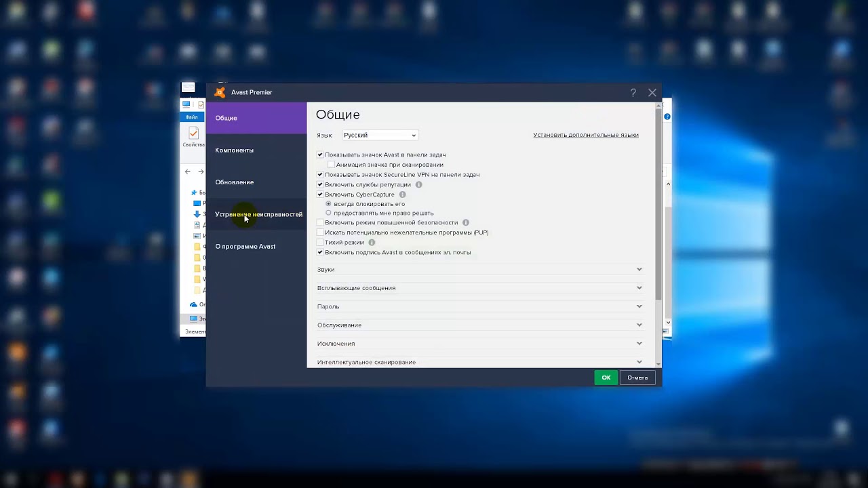Image resolution: width=868 pixels, height=488 pixels.
Task: Go to Устранение неисправностей tab
Action: click(256, 214)
